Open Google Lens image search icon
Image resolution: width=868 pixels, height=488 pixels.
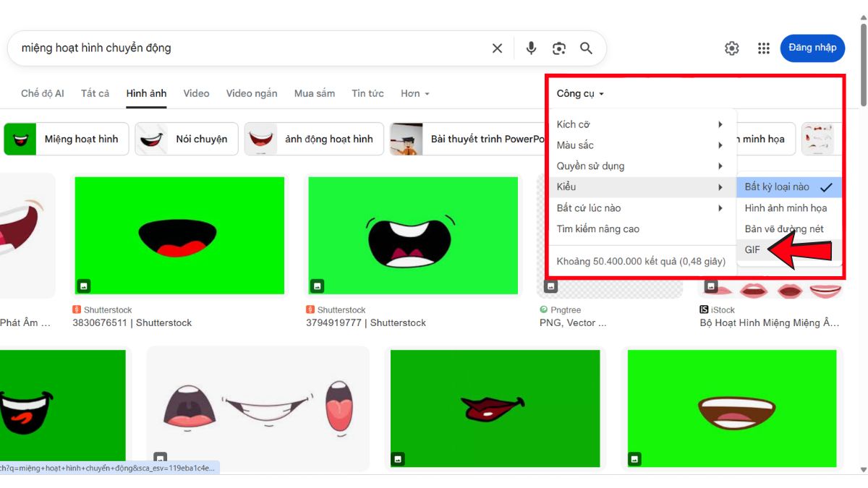click(558, 48)
